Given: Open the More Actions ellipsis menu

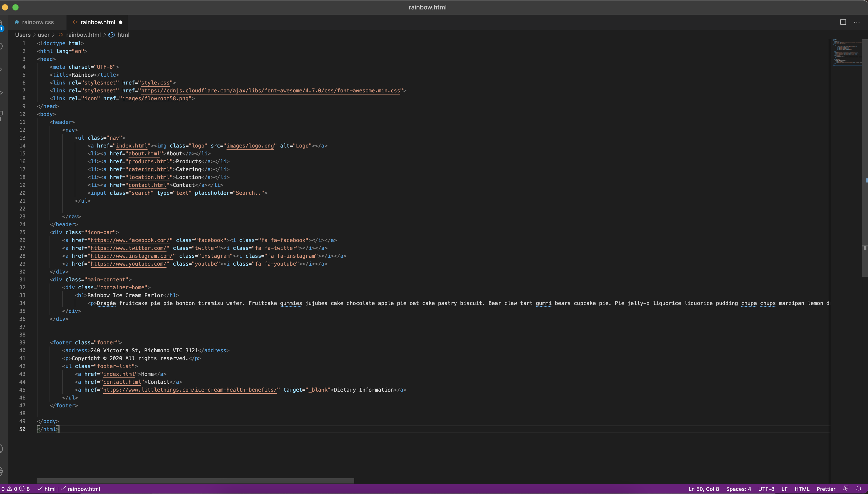Looking at the screenshot, I should (x=857, y=22).
